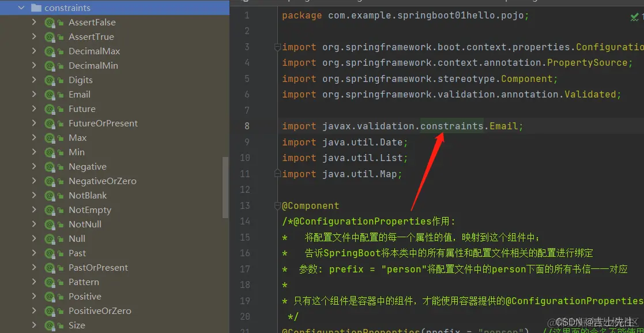
Task: Click the Digits annotation icon
Action: pyautogui.click(x=50, y=80)
